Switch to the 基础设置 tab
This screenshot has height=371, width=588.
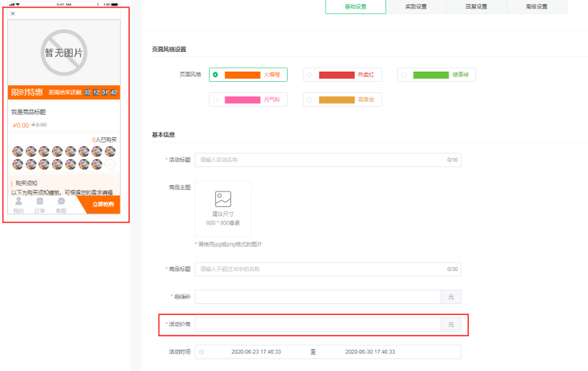point(355,6)
